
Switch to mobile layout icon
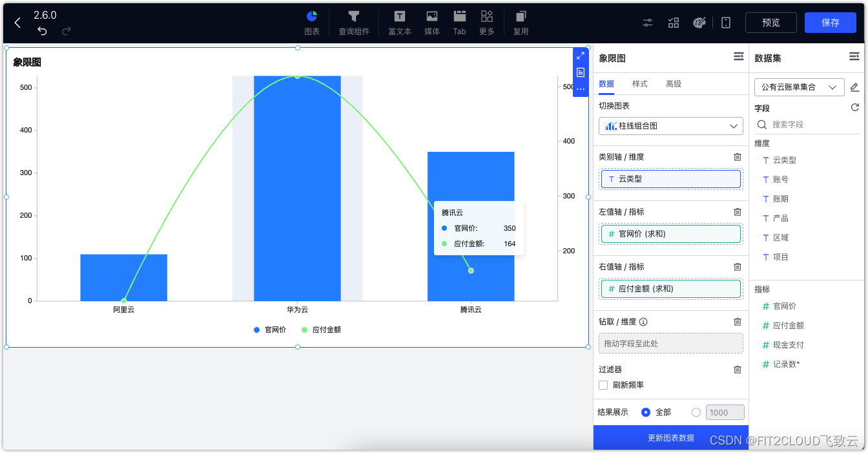[726, 23]
